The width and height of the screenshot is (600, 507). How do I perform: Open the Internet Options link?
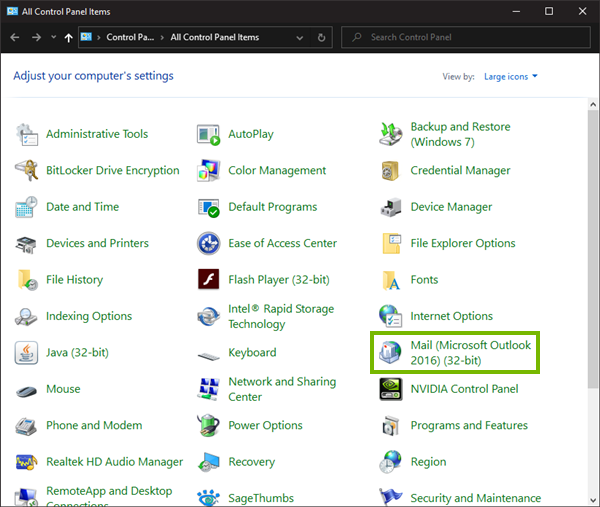(x=452, y=316)
